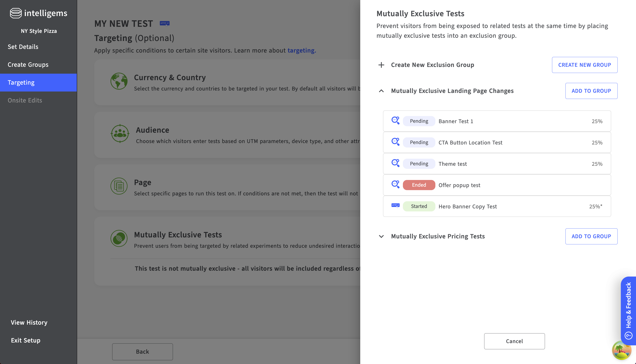The width and height of the screenshot is (636, 364).
Task: Click the plus icon for new exclusion group
Action: point(381,65)
